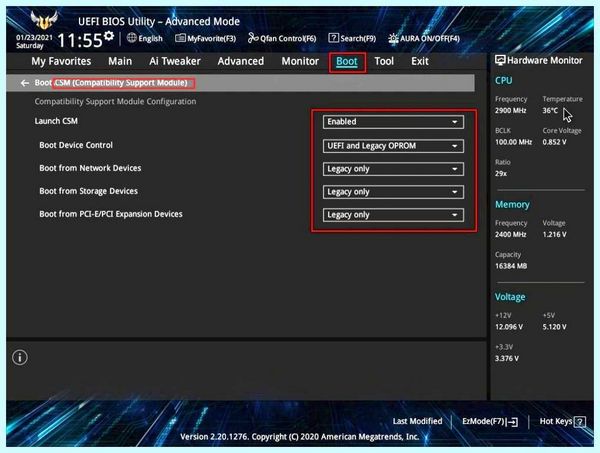
Task: Select the Boot tab
Action: click(347, 62)
